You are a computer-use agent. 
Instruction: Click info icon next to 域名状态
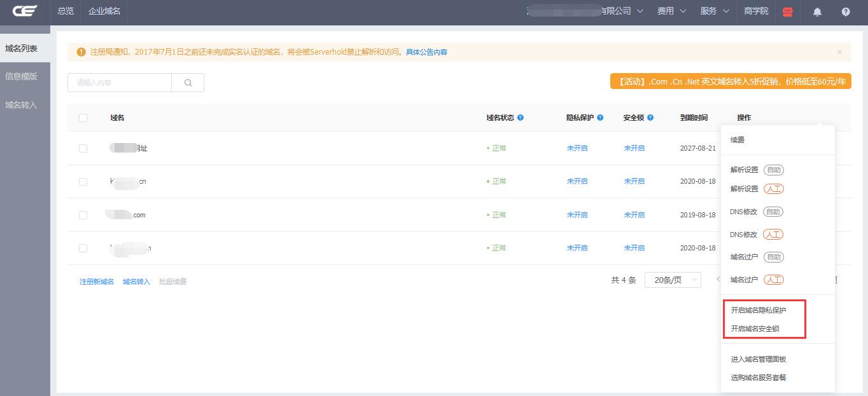(521, 118)
